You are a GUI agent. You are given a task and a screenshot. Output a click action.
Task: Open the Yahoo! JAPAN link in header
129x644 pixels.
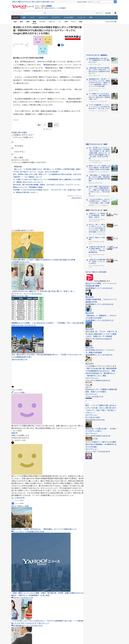click(x=82, y=2)
